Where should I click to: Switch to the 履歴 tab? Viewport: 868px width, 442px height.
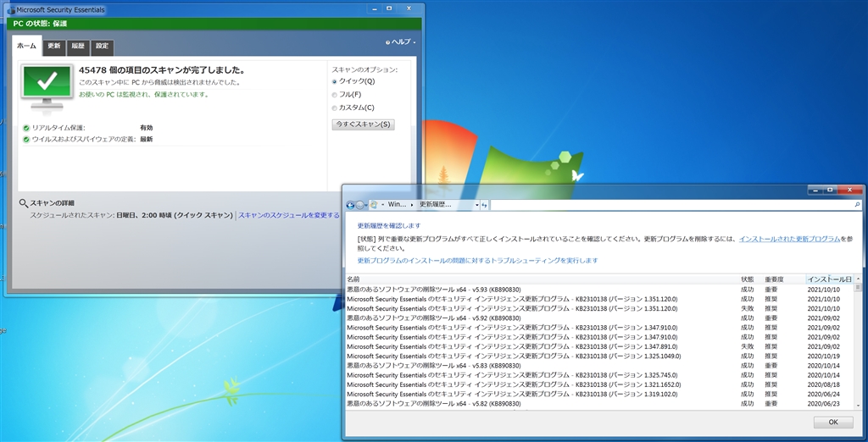[x=78, y=47]
